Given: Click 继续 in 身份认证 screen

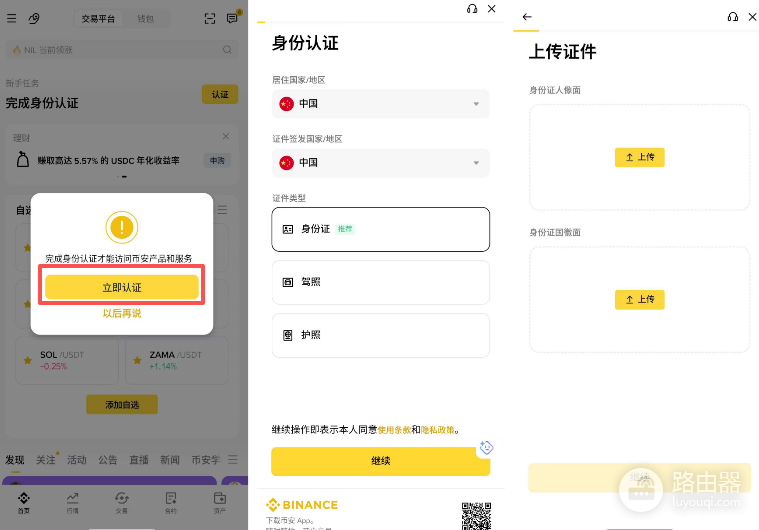Looking at the screenshot, I should 380,461.
